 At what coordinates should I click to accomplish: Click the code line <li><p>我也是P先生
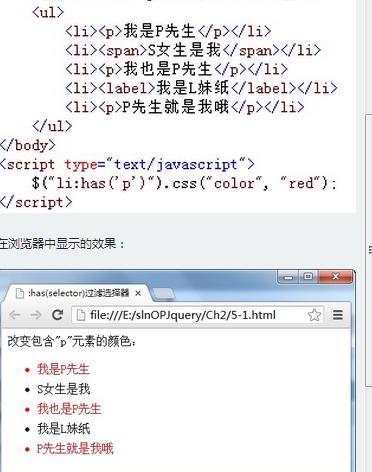pyautogui.click(x=176, y=69)
